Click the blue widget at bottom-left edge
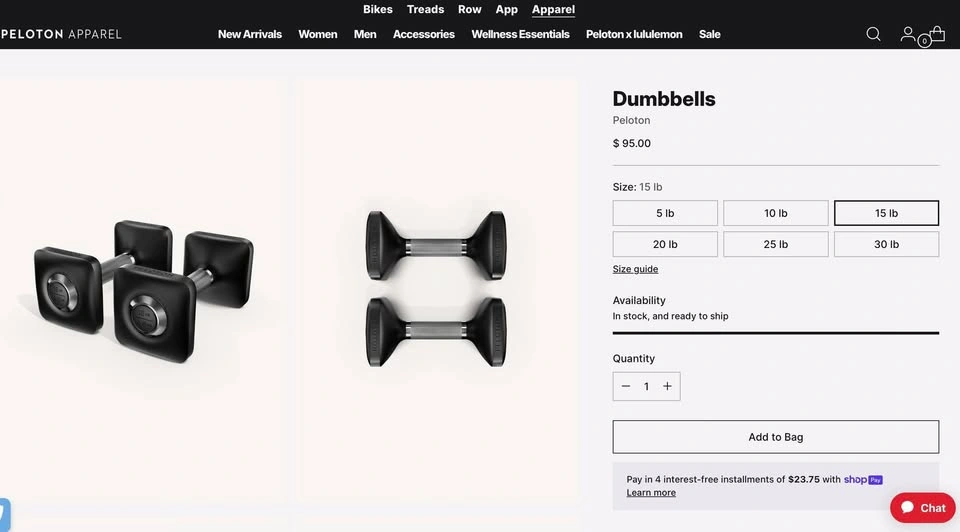 click(4, 514)
